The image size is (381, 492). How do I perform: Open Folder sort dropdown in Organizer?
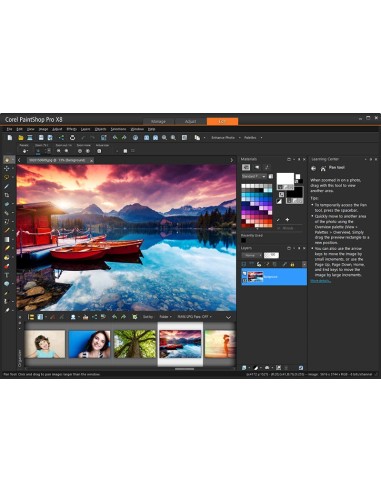coord(165,317)
